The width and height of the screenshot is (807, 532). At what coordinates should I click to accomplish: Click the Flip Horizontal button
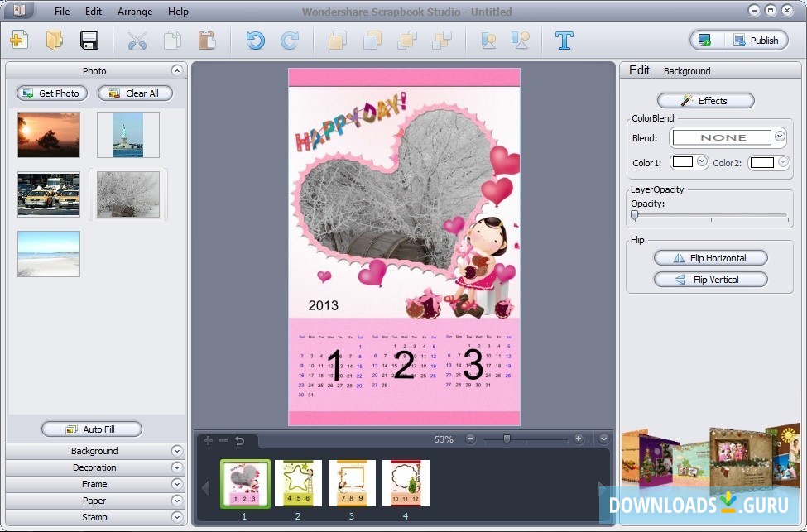pyautogui.click(x=710, y=258)
